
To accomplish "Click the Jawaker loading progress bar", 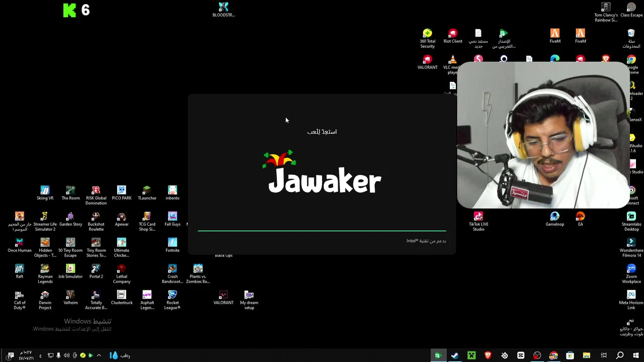I will (322, 231).
